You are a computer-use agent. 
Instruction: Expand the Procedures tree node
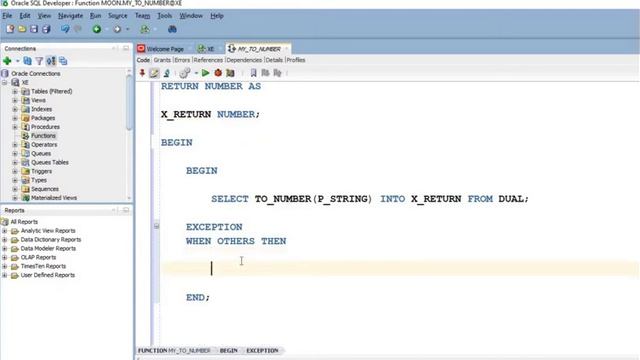[15, 127]
